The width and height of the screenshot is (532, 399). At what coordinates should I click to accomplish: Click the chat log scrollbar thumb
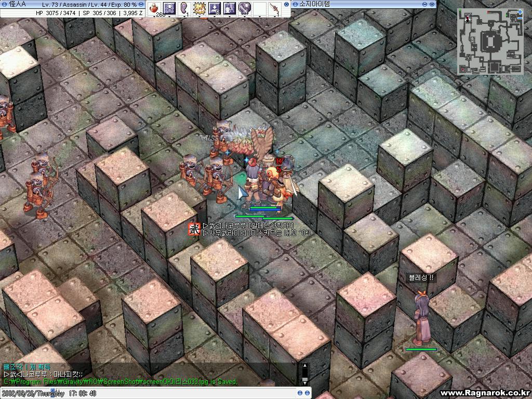(304, 380)
